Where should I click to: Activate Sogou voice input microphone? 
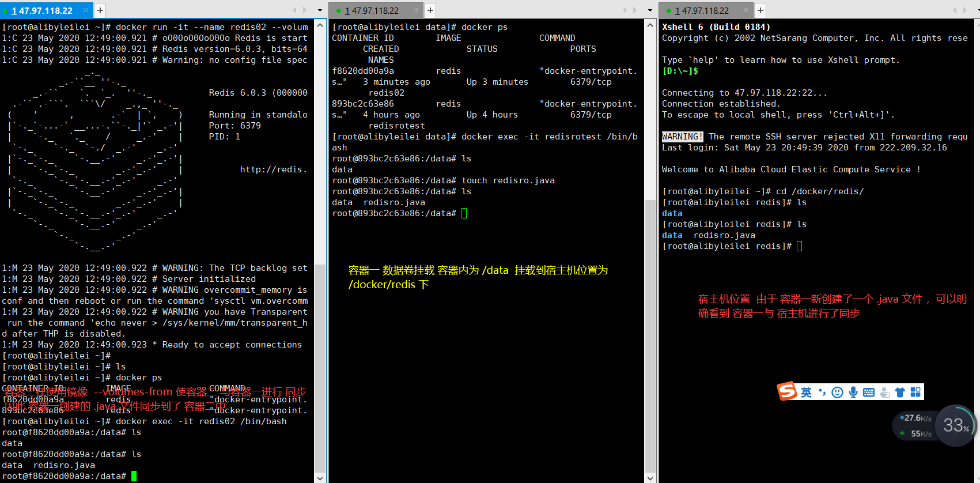coord(853,393)
